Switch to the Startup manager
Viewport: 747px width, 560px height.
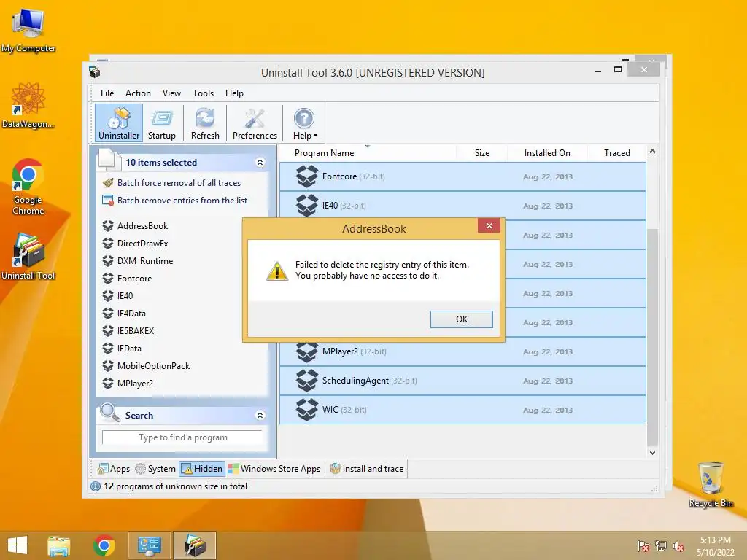[x=161, y=122]
